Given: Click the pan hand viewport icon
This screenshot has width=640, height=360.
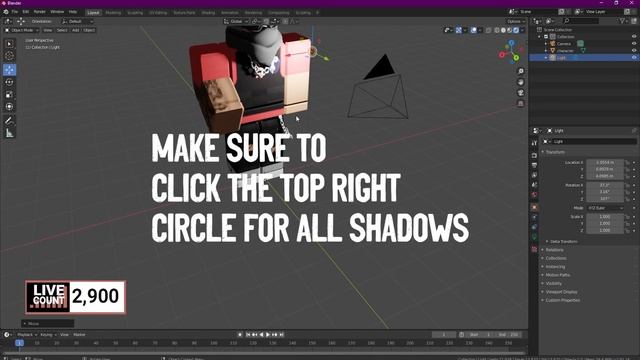Looking at the screenshot, I should [520, 82].
